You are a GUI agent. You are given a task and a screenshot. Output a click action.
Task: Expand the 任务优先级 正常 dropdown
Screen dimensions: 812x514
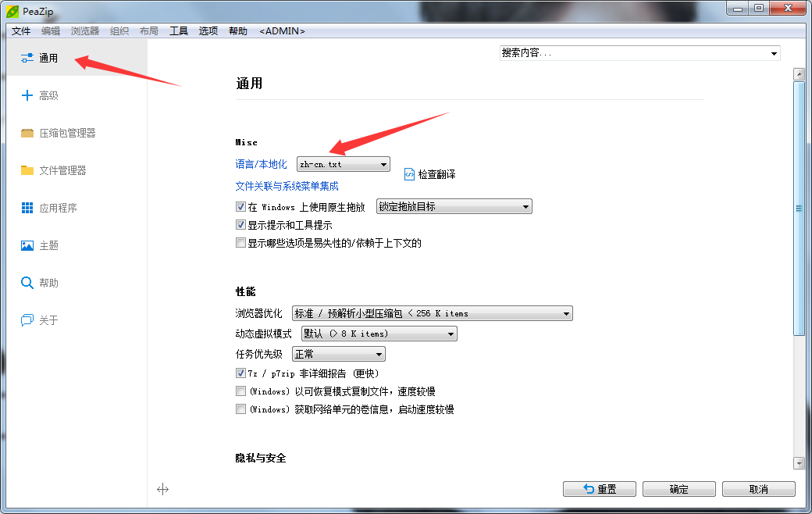[338, 355]
